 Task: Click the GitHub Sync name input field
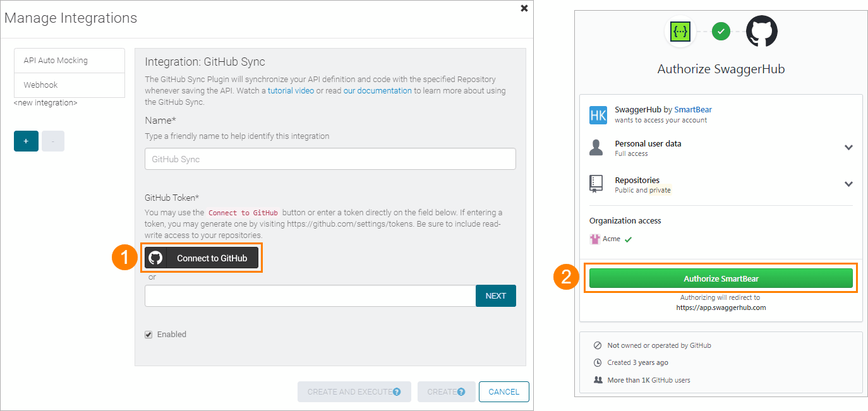tap(330, 159)
